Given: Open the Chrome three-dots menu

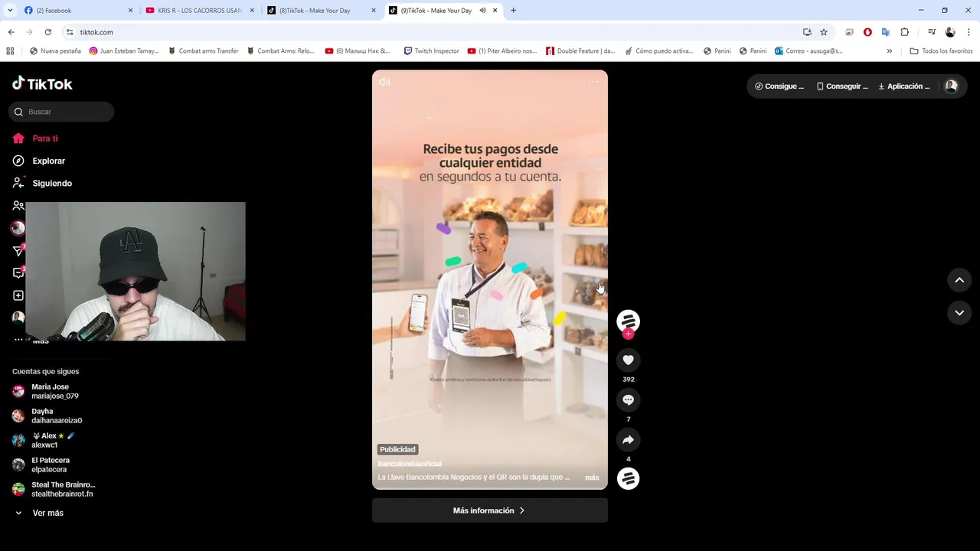Looking at the screenshot, I should pos(969,32).
